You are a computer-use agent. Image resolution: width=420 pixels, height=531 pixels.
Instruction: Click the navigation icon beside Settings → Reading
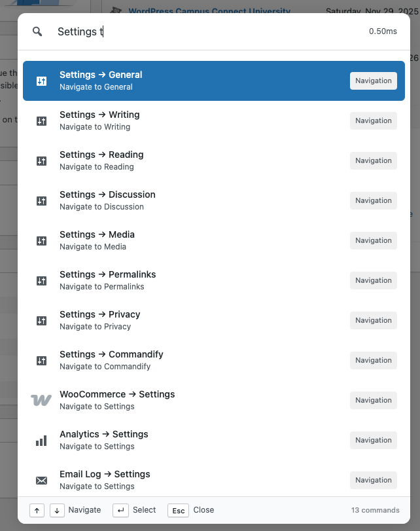coord(41,160)
